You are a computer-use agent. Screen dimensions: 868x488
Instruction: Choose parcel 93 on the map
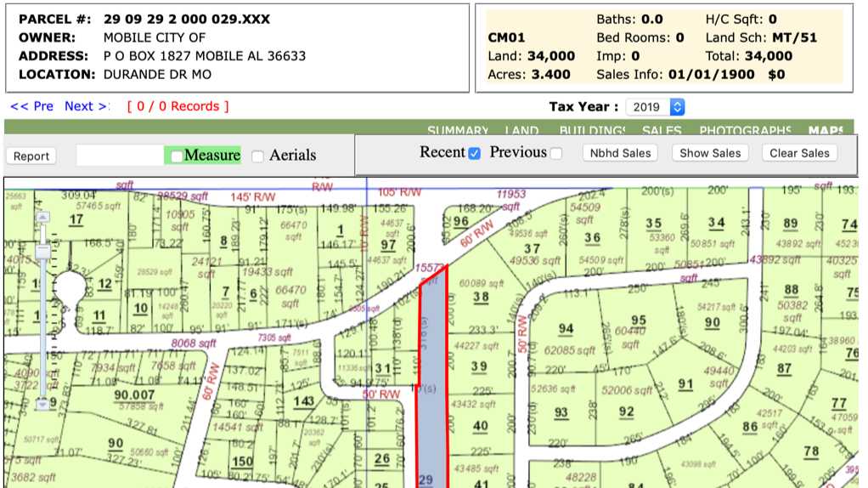561,412
